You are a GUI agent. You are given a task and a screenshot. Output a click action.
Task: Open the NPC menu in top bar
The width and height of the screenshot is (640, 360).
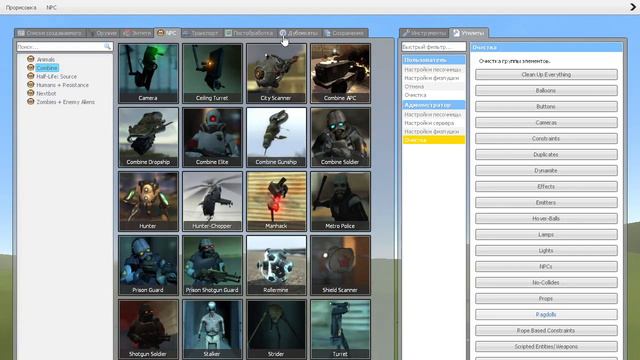51,7
